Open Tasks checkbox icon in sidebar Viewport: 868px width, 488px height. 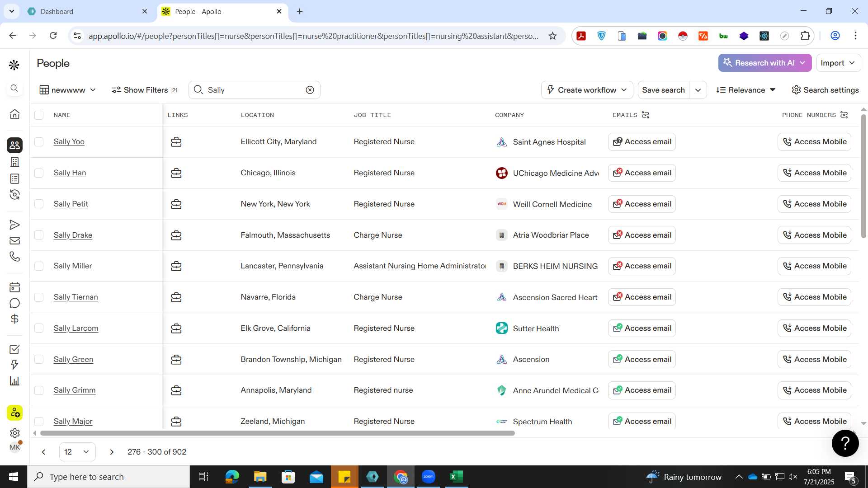14,349
